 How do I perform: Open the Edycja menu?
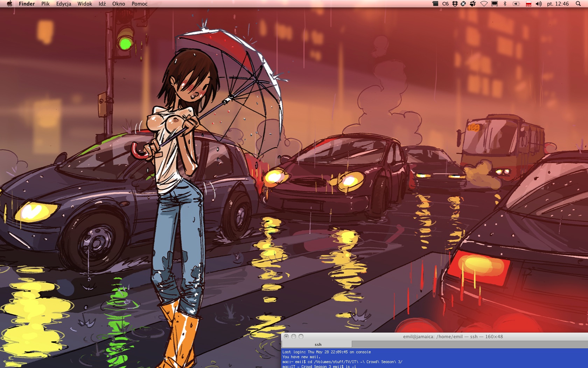[64, 4]
